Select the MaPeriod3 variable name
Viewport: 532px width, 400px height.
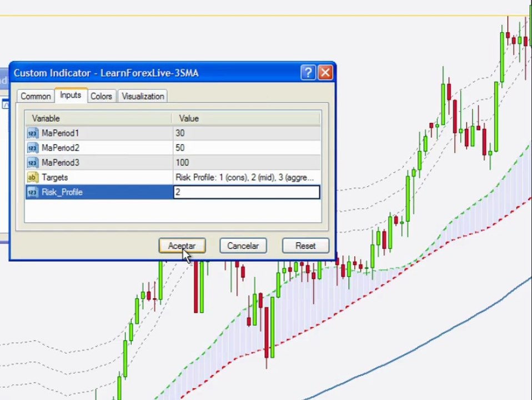(x=61, y=163)
